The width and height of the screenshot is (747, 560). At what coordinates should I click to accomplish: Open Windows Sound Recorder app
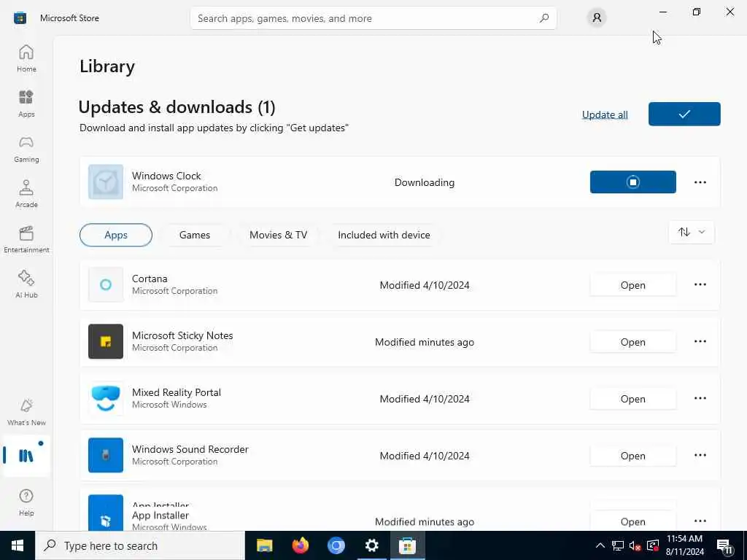coord(632,456)
